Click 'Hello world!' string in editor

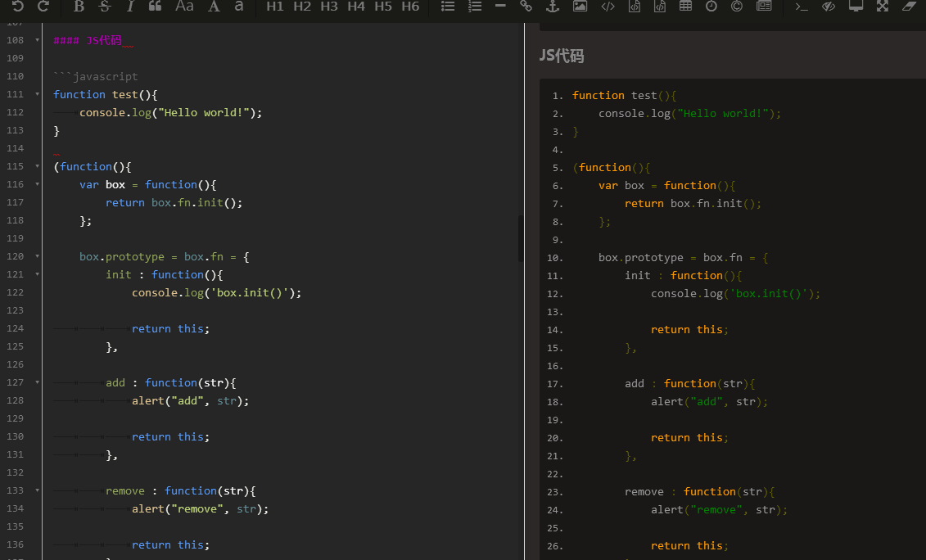click(x=204, y=112)
